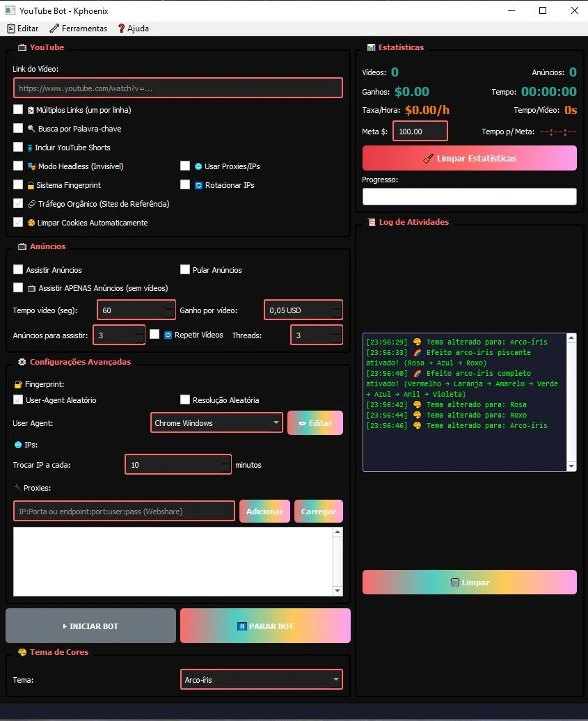
Task: Open the Ferramentas menu
Action: point(84,29)
